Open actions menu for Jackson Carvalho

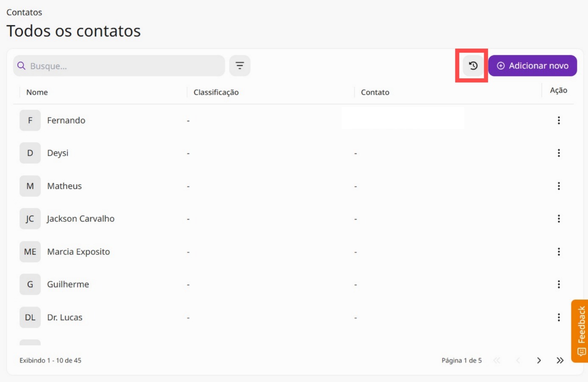(x=559, y=219)
